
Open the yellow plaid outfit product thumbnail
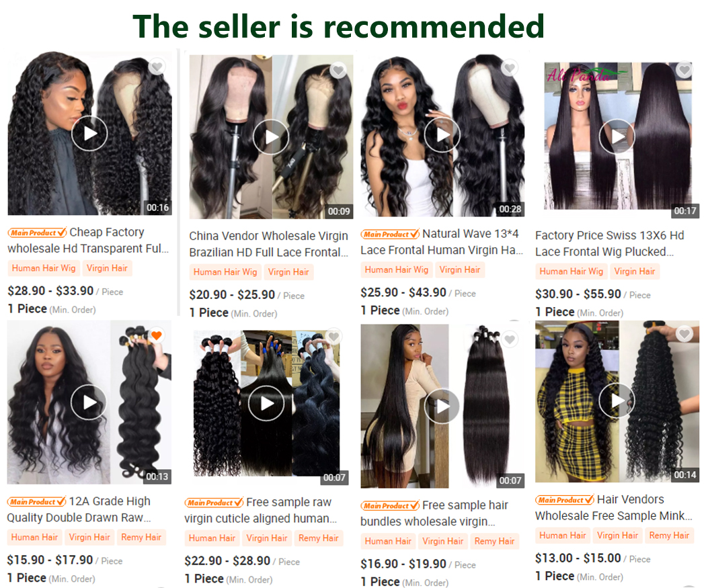[617, 401]
